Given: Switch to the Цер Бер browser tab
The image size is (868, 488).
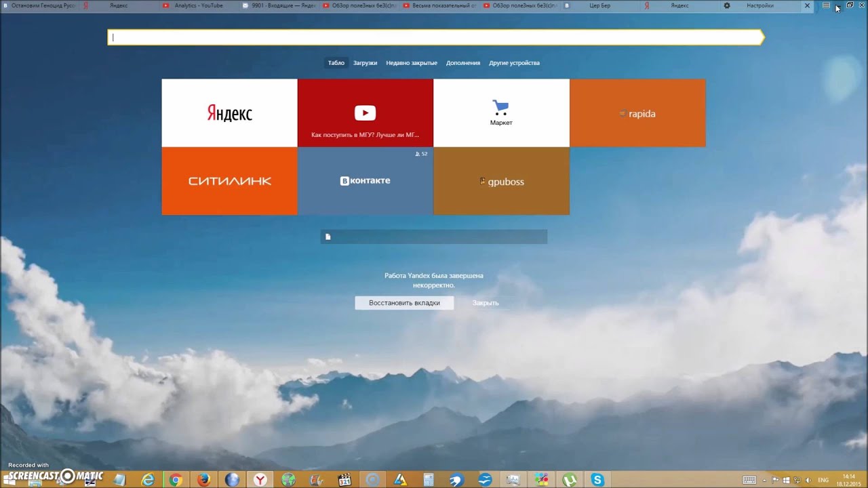Looking at the screenshot, I should [599, 5].
